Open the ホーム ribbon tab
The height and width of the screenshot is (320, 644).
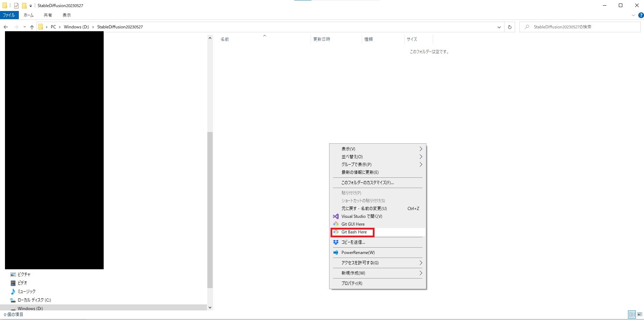coord(28,15)
